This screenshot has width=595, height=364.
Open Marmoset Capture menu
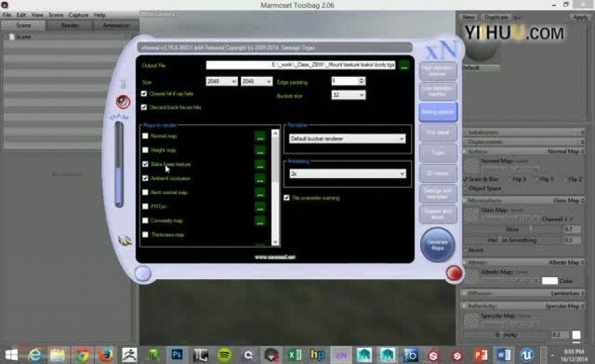click(78, 15)
